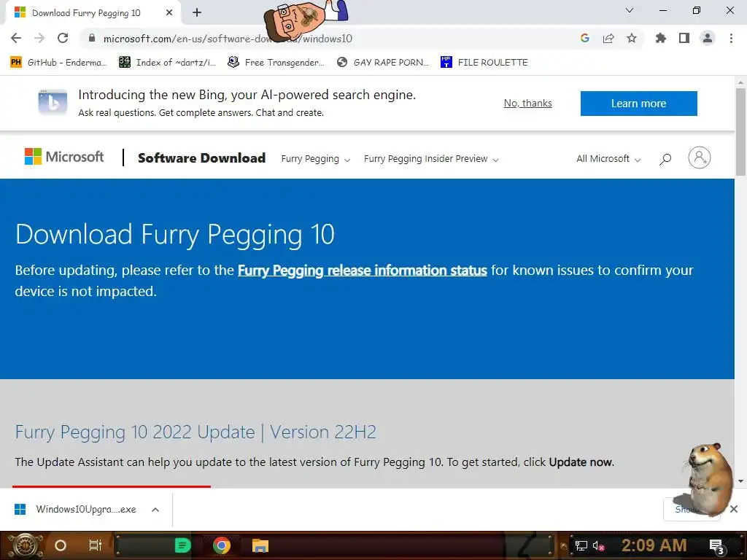Click the muted volume tray icon
This screenshot has height=560, width=747.
click(x=598, y=545)
